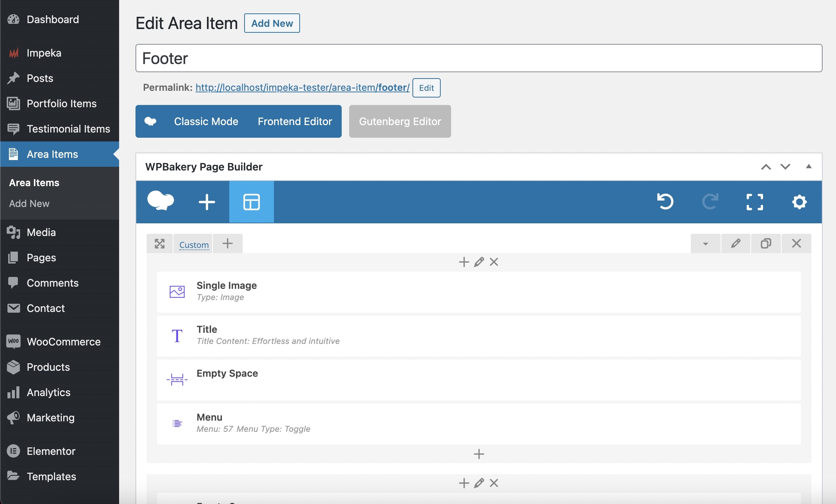Move WPBakery panel up with chevron
Viewport: 836px width, 504px height.
coord(766,166)
